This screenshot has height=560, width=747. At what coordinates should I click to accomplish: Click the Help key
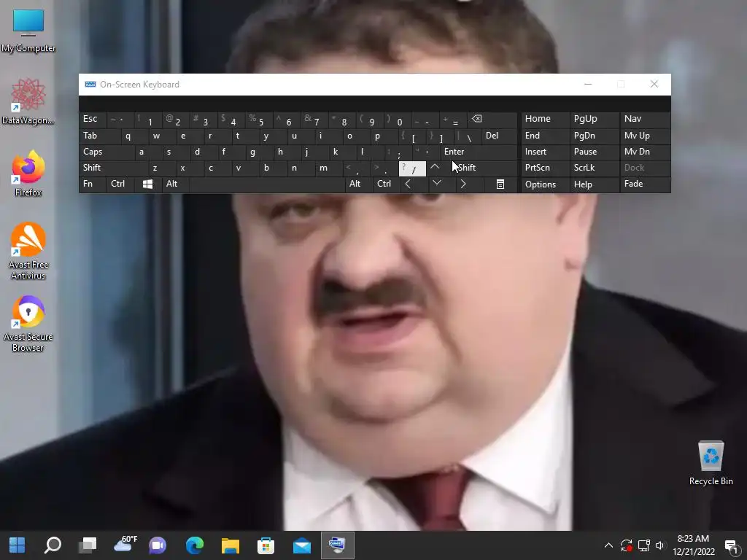pos(594,184)
